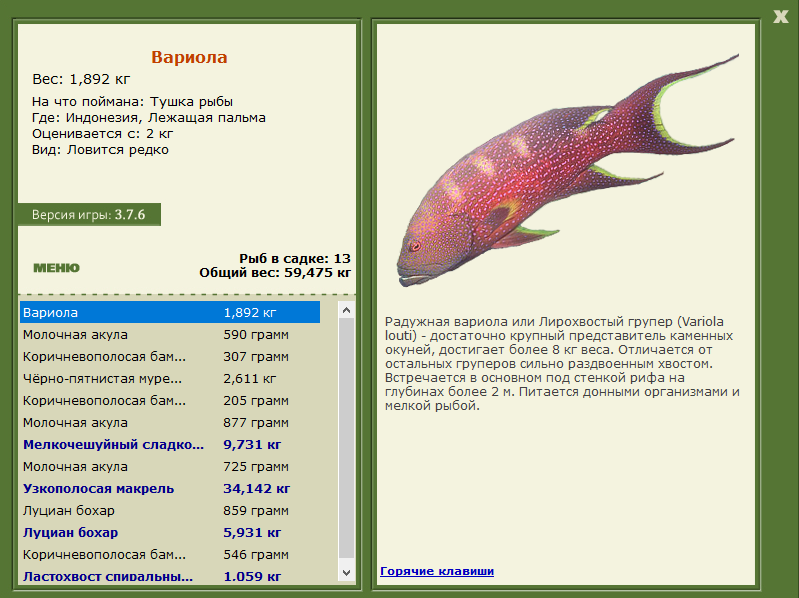Select Мелкочешуйный сладко... 9,731 кг row

coord(170,444)
